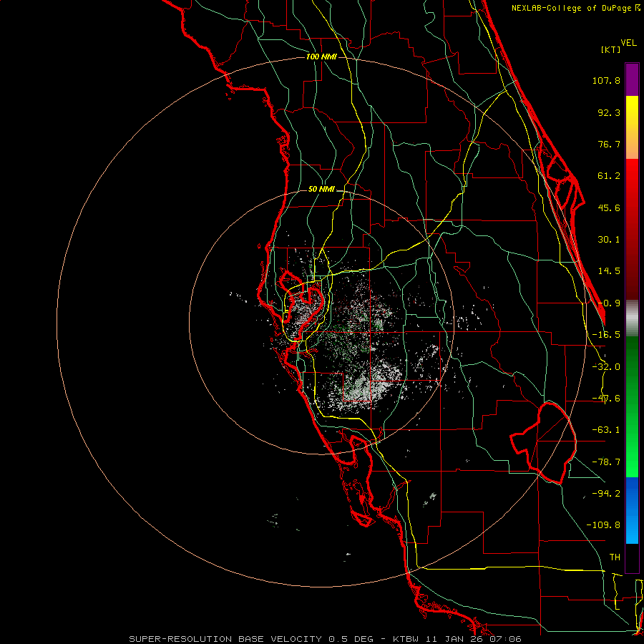Click the -47.6 legend value
Viewport: 644px width, 644px height.
click(x=606, y=399)
